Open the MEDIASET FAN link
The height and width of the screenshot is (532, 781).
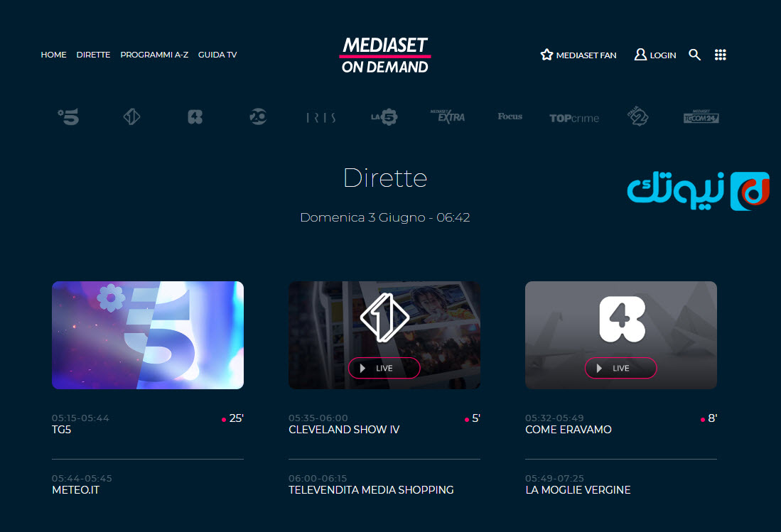click(586, 55)
